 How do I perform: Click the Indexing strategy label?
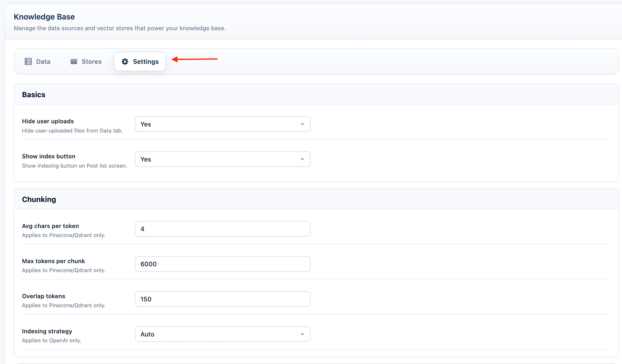click(47, 331)
